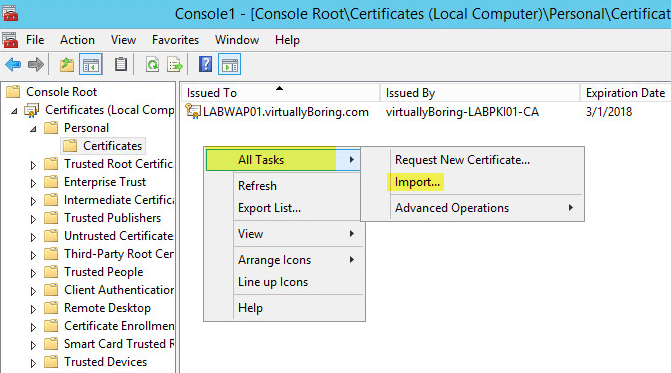Click the Console Root folder icon
The height and width of the screenshot is (373, 671).
click(13, 92)
